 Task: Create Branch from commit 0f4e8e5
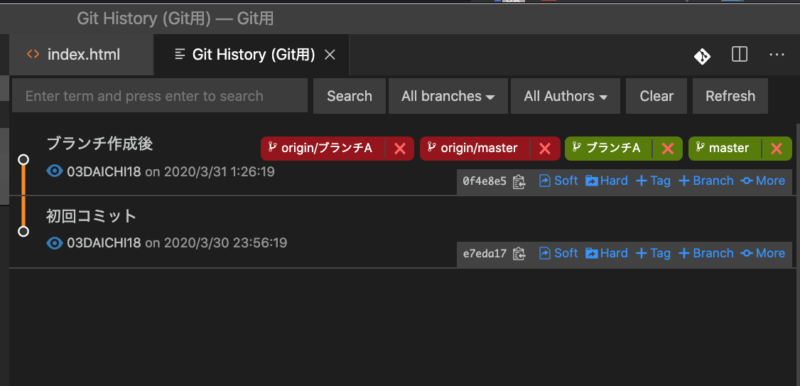706,181
